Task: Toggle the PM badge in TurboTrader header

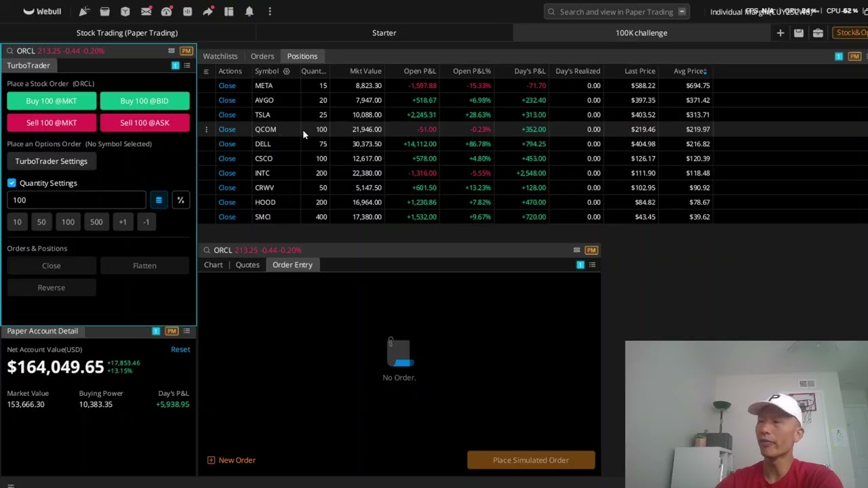Action: [x=186, y=51]
